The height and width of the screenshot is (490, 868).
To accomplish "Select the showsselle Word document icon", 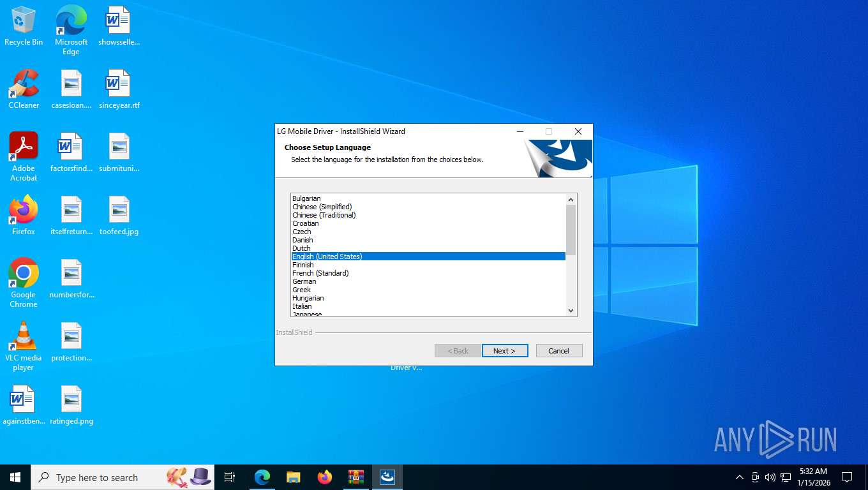I will [x=119, y=26].
